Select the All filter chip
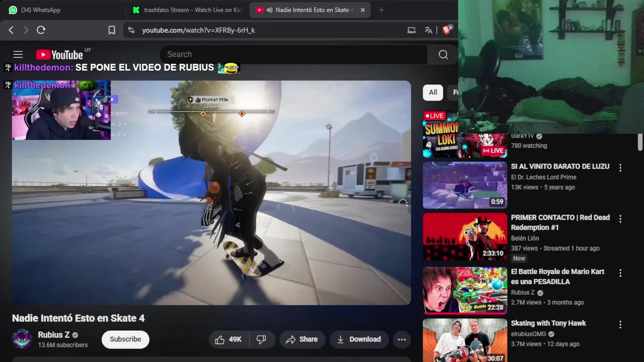Image resolution: width=644 pixels, height=362 pixels. [x=433, y=93]
